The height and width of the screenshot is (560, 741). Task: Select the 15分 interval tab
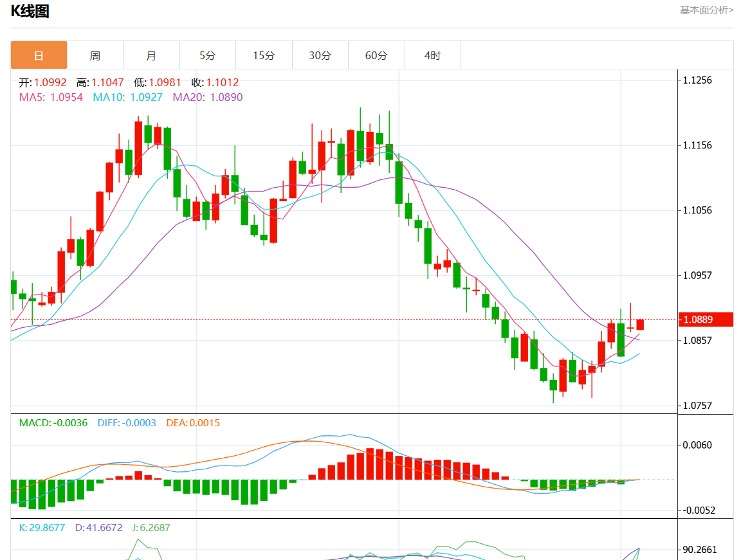[264, 55]
